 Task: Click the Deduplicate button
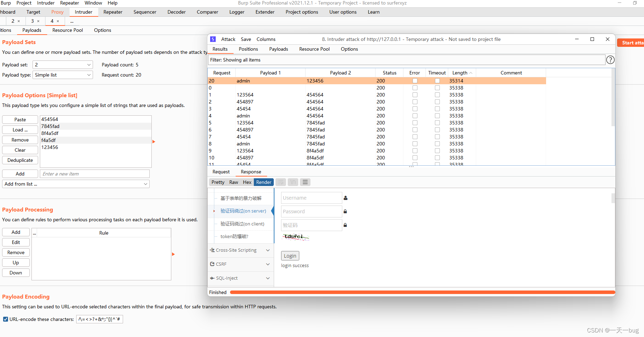[20, 160]
